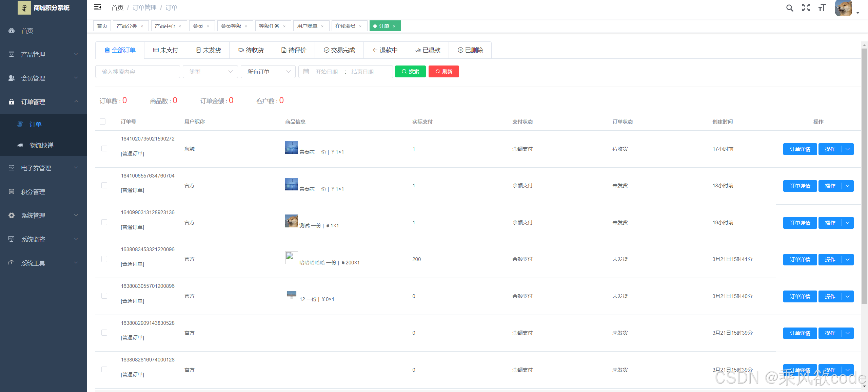Check order 1641020735921590272 checkbox

click(x=104, y=149)
